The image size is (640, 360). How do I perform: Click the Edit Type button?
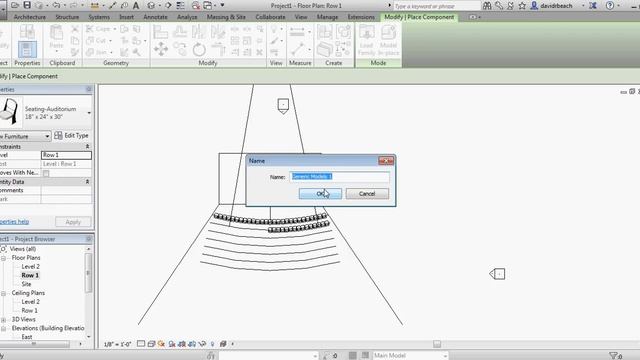click(71, 136)
